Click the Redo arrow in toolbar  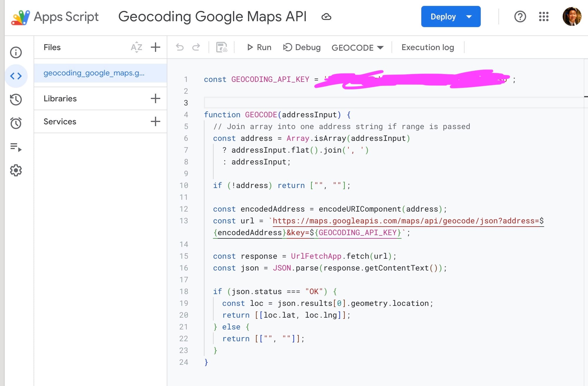click(196, 47)
